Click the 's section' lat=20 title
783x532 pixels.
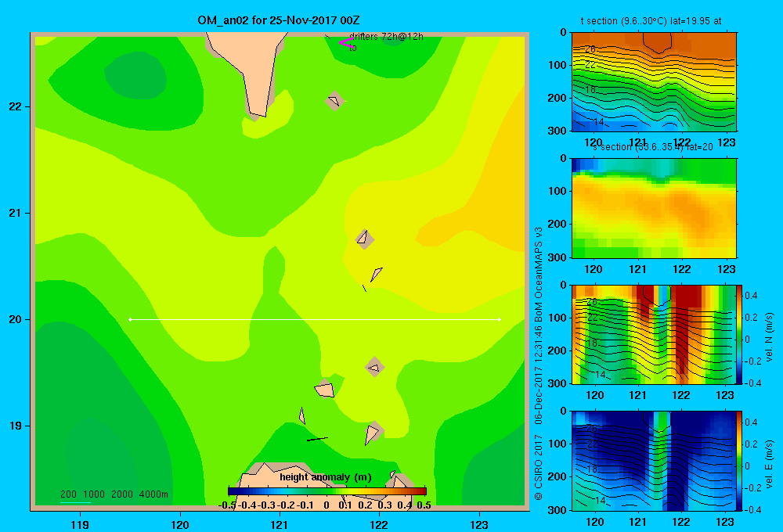[651, 147]
